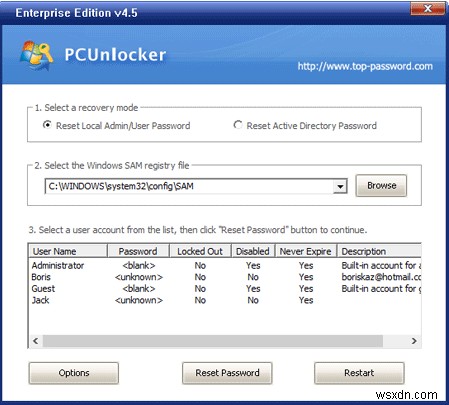Click the scroll left arrow of list
Screen dimensions: 449x405
point(35,341)
